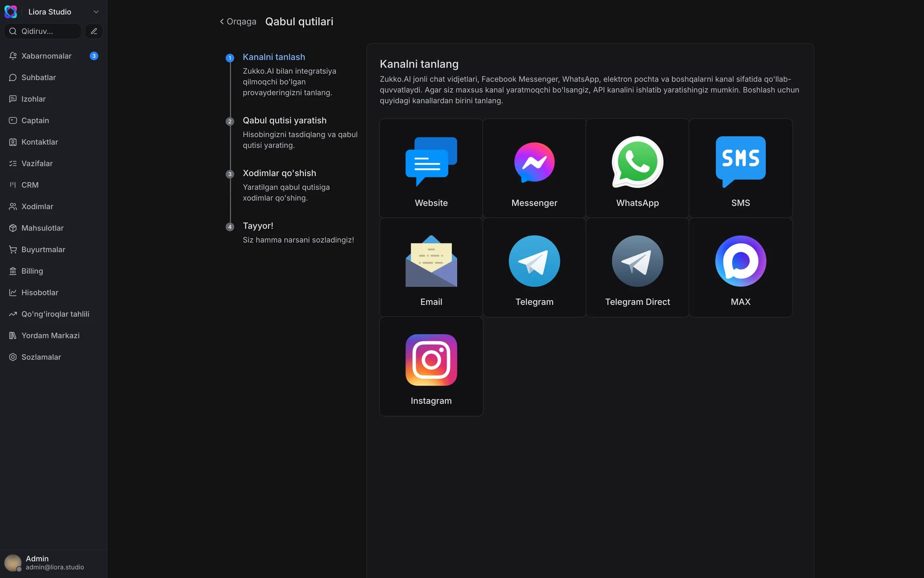The height and width of the screenshot is (578, 924).
Task: Click the Qo'ng'iroqlar tahlili trend icon
Action: pyautogui.click(x=13, y=314)
